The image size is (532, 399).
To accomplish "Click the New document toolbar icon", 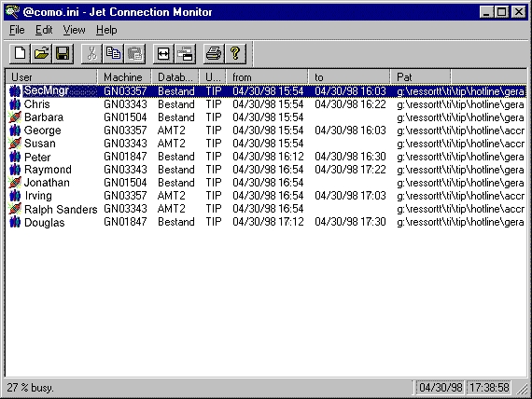I will [20, 53].
